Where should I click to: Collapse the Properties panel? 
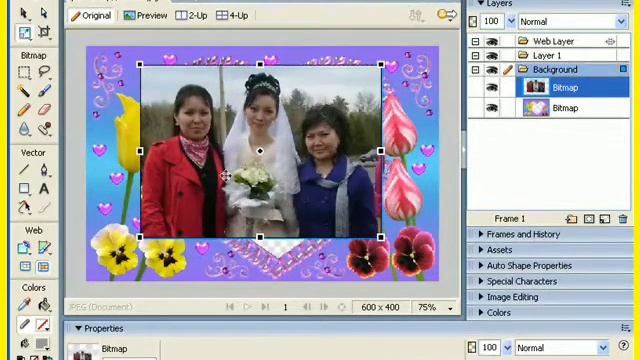[78, 328]
